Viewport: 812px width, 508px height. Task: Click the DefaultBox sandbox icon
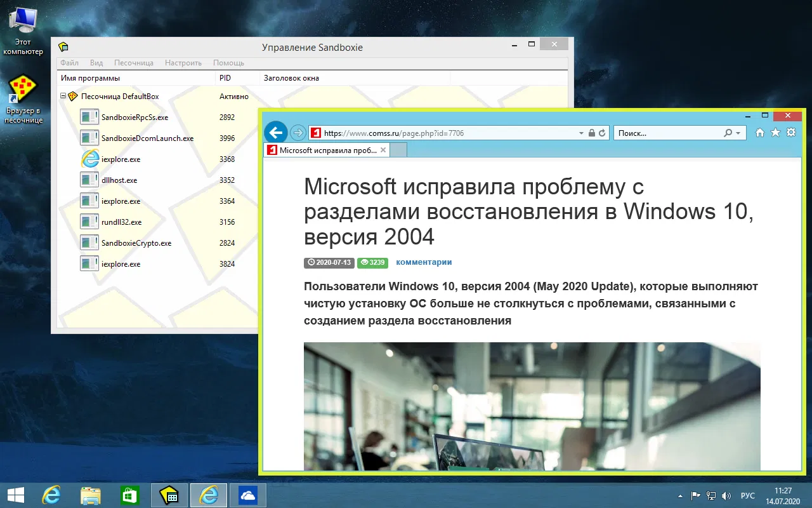click(72, 97)
